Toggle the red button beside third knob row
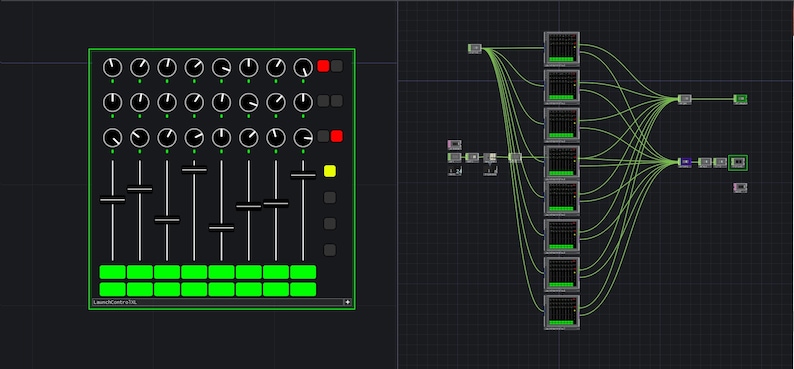794x369 pixels. pos(337,136)
